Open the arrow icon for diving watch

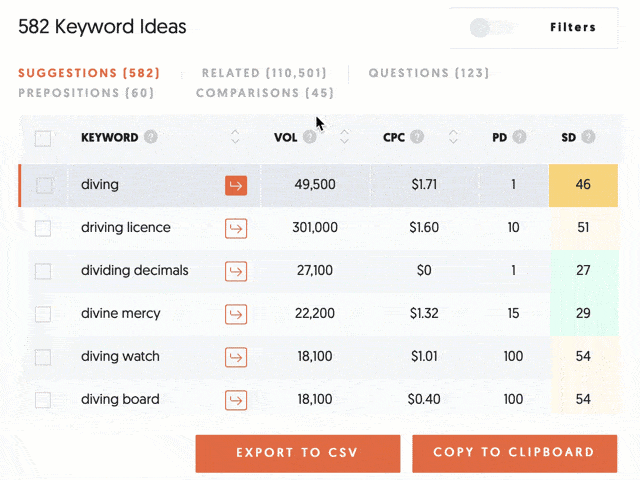point(236,357)
